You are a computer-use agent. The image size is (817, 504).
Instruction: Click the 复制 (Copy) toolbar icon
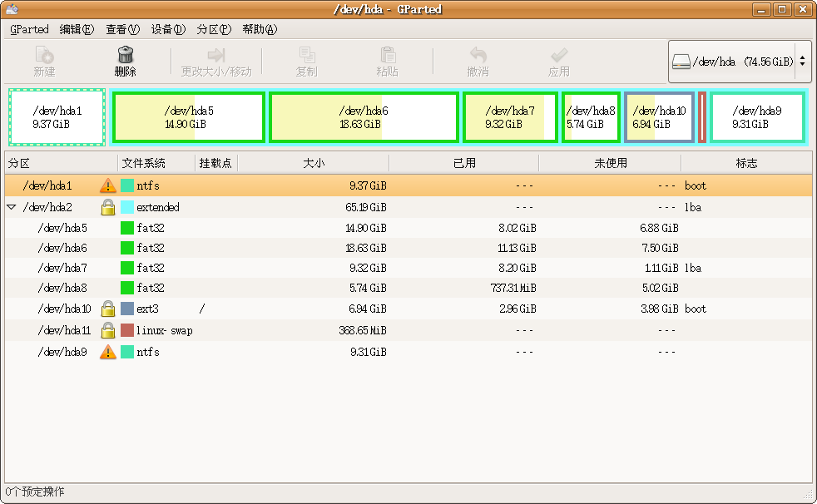307,55
